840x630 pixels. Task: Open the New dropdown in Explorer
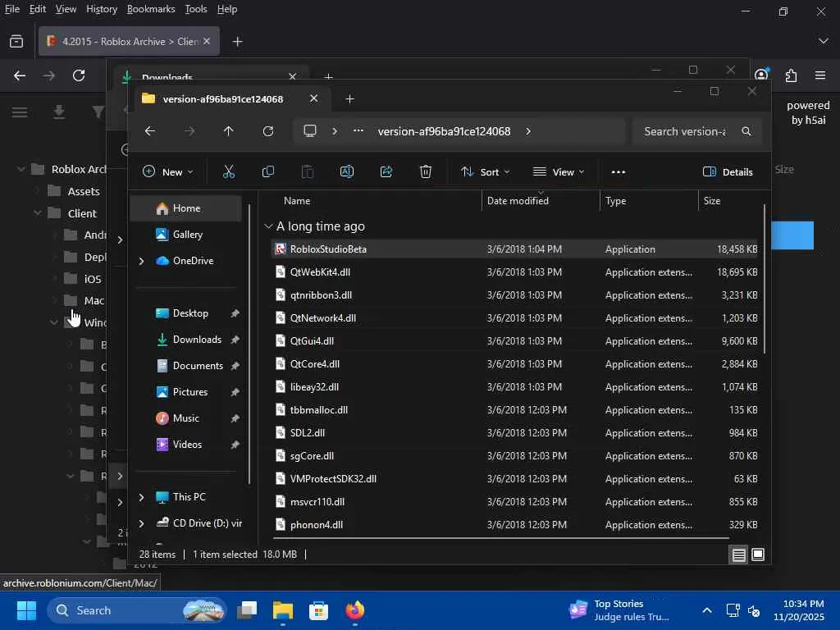[x=167, y=172]
